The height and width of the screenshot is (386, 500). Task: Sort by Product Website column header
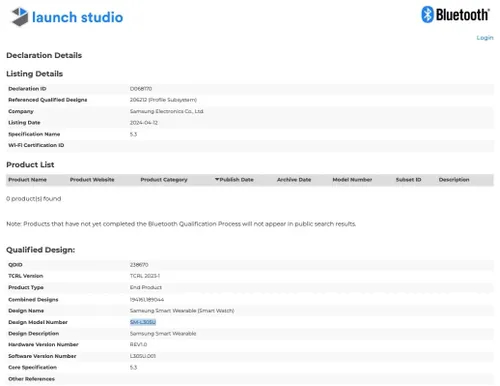[92, 180]
